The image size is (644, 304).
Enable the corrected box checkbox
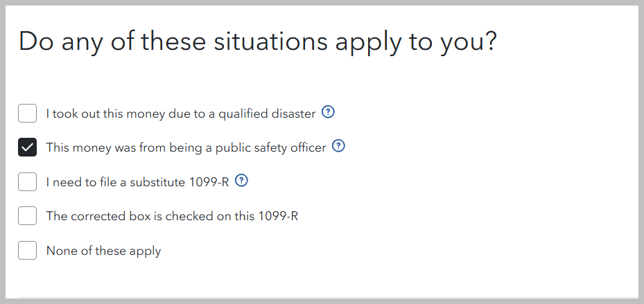(x=27, y=216)
